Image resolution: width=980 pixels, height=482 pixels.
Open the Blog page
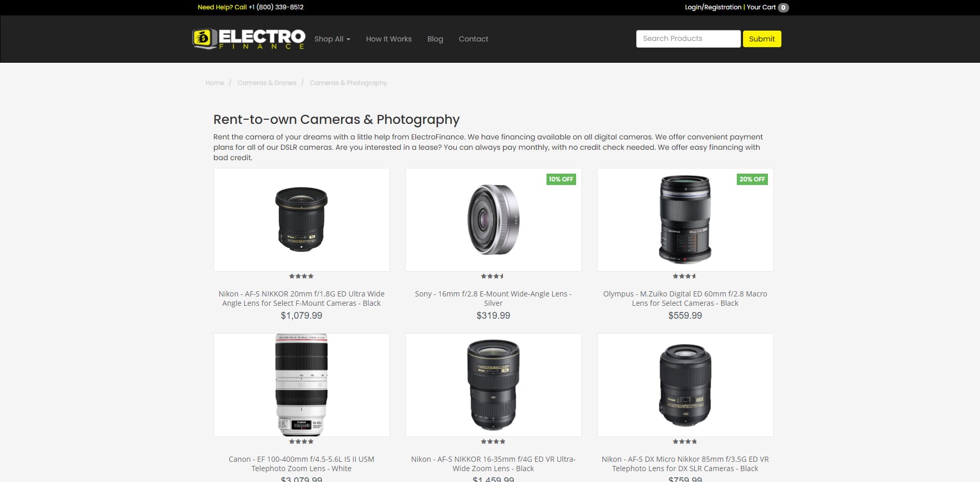pos(435,39)
